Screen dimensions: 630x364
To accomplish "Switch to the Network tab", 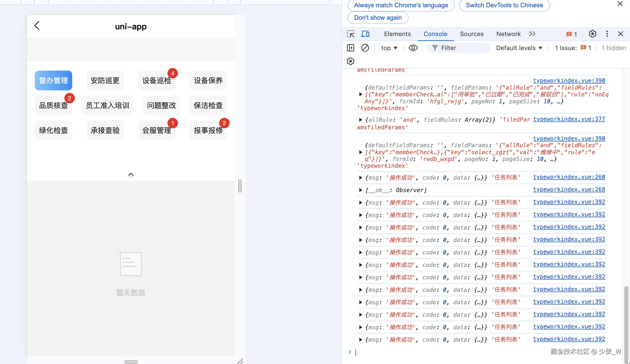I will pos(508,34).
